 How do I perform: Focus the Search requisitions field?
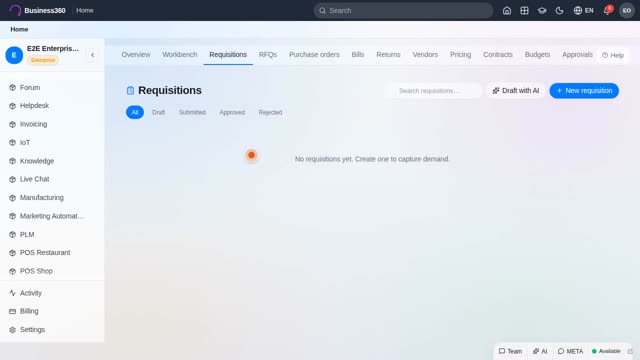433,91
